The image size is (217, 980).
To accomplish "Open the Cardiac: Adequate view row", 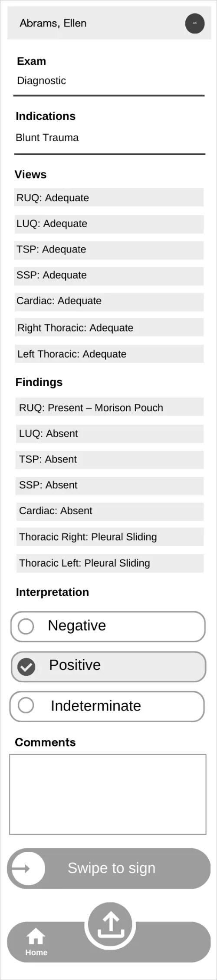I will pos(109,301).
